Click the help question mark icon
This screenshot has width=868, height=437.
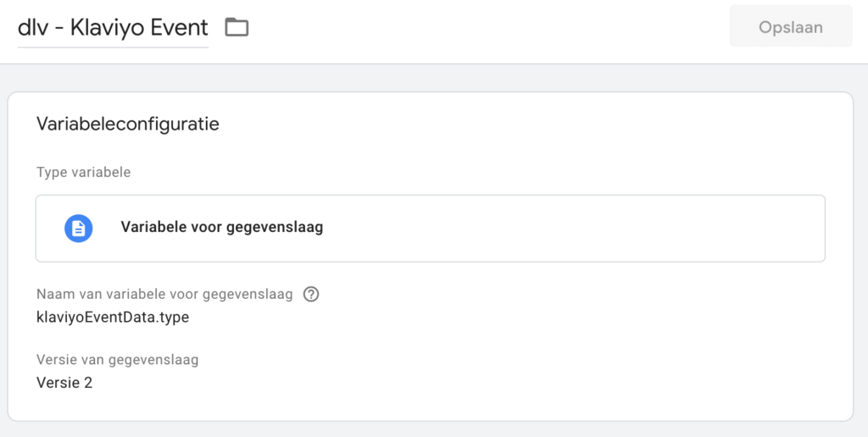(x=311, y=295)
